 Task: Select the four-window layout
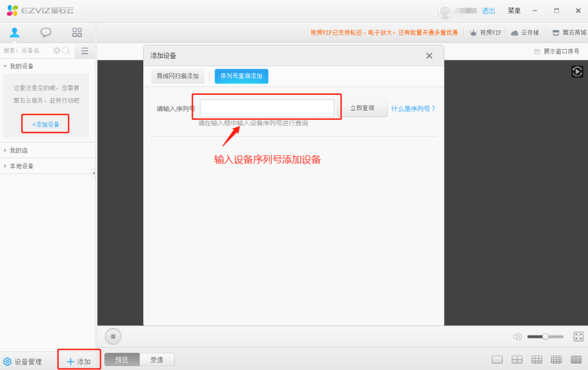tap(517, 359)
